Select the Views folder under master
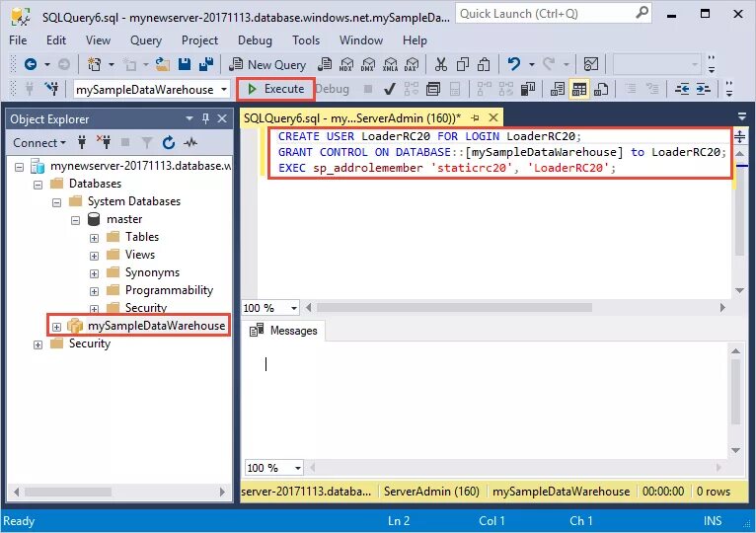The image size is (756, 533). [140, 255]
